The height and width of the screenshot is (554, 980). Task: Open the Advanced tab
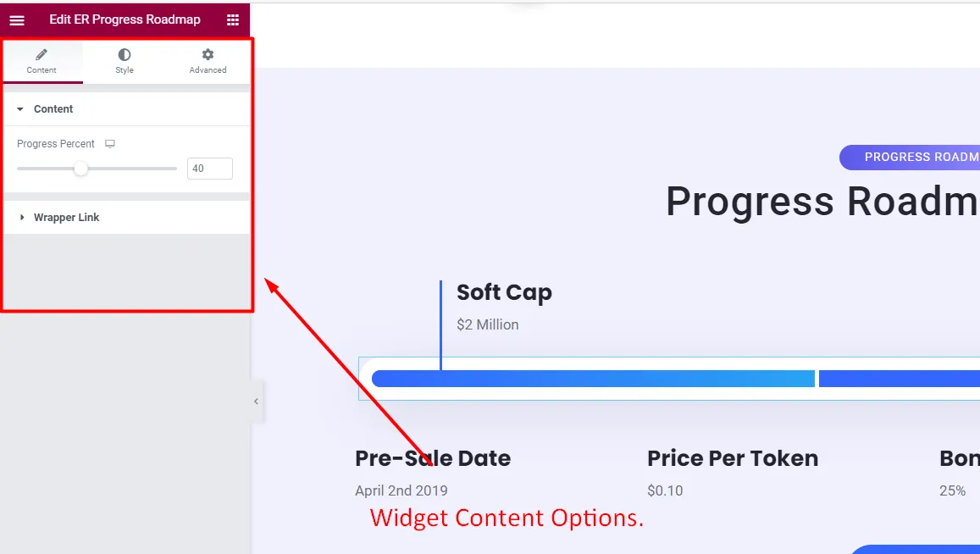208,61
